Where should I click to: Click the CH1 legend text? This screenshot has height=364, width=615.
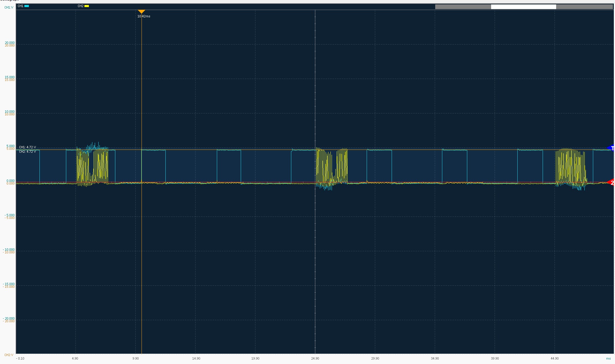20,6
